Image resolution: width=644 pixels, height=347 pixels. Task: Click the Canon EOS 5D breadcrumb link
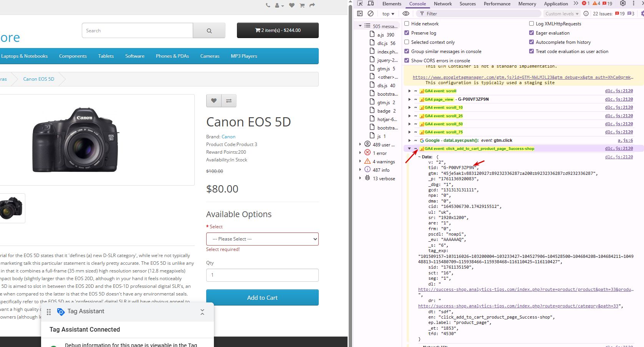click(x=39, y=79)
